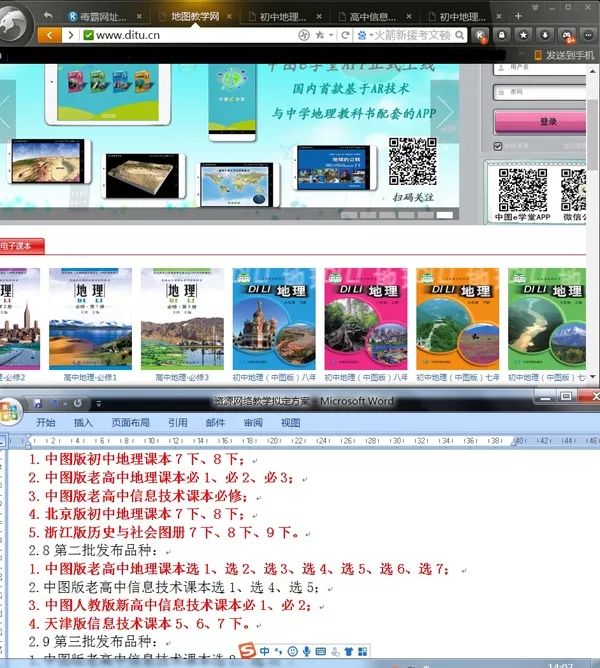The image size is (600, 668).
Task: Toggle Sogou punctuation mode icon
Action: (278, 651)
